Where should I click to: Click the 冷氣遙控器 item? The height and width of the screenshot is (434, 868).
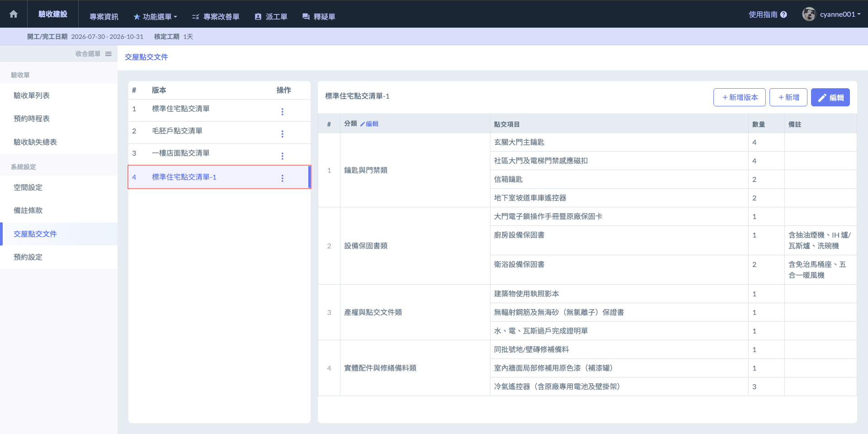point(559,386)
